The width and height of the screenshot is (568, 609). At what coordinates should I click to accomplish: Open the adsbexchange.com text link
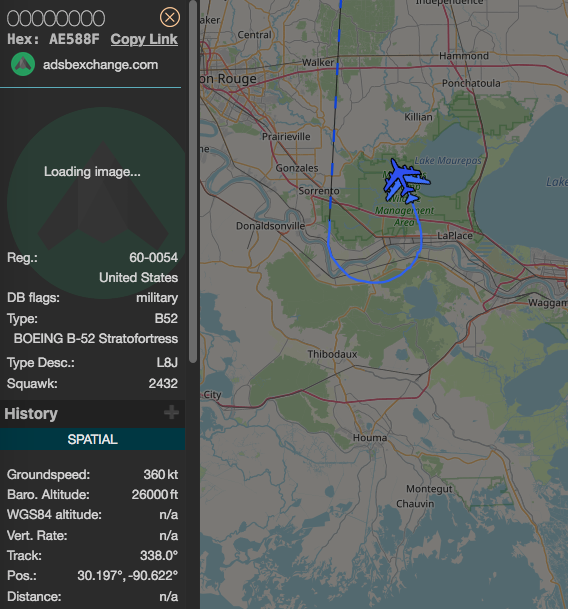[100, 64]
